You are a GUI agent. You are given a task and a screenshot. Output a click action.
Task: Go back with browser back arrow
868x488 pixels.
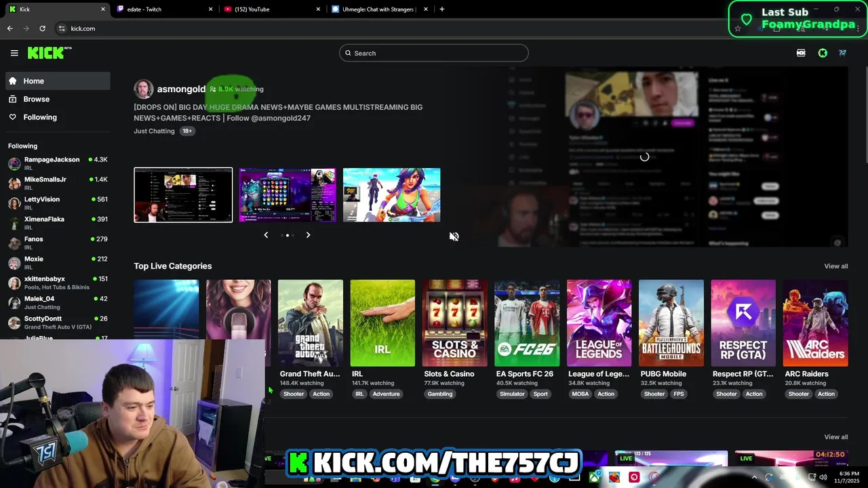(9, 28)
